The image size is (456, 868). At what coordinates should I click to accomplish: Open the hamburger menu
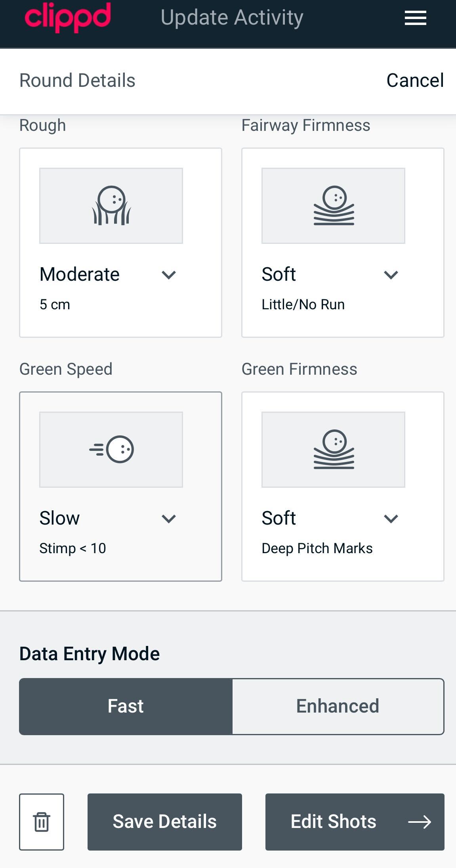(415, 18)
